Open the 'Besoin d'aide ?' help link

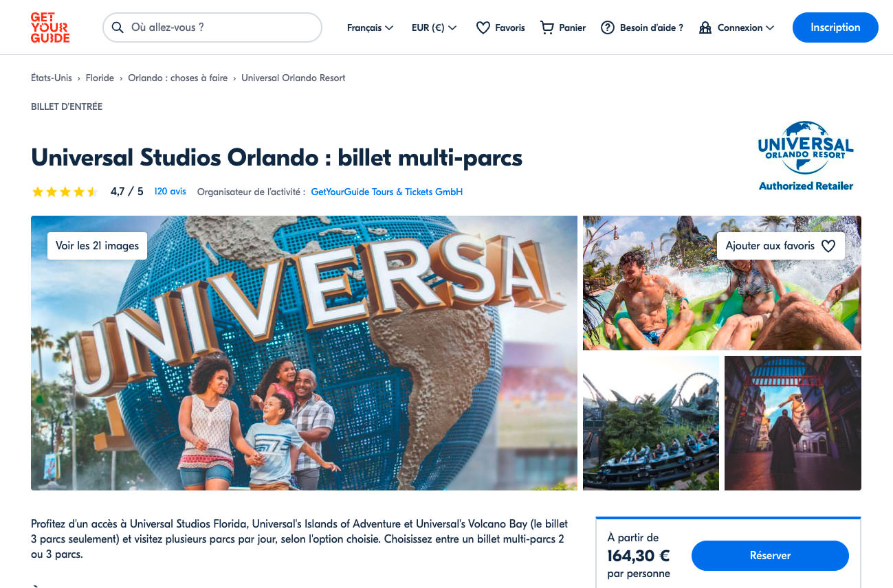(x=652, y=27)
